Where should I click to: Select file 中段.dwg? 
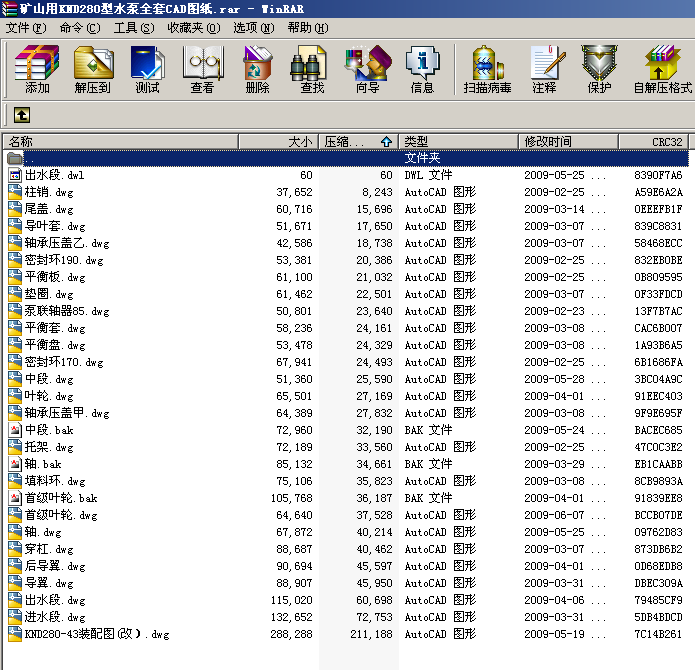tap(49, 379)
